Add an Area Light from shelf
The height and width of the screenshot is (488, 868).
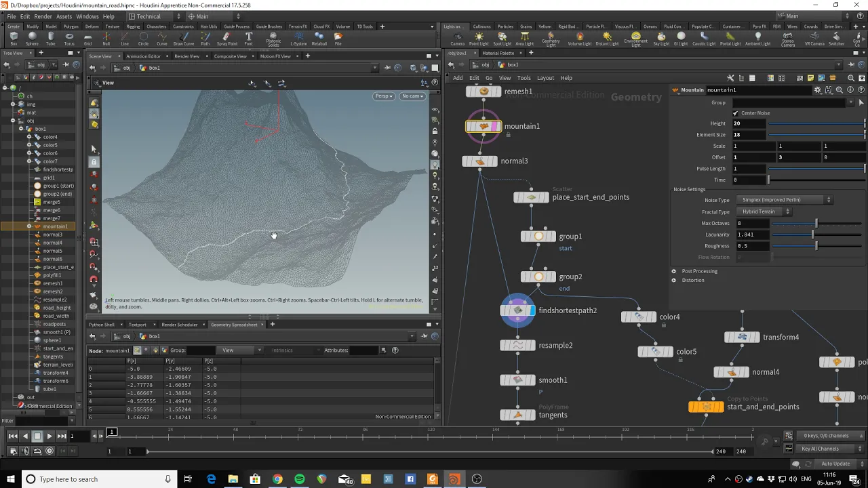tap(525, 39)
